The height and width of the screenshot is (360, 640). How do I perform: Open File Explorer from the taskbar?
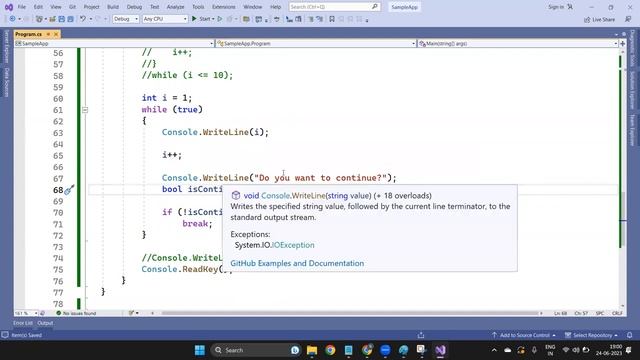(x=312, y=350)
